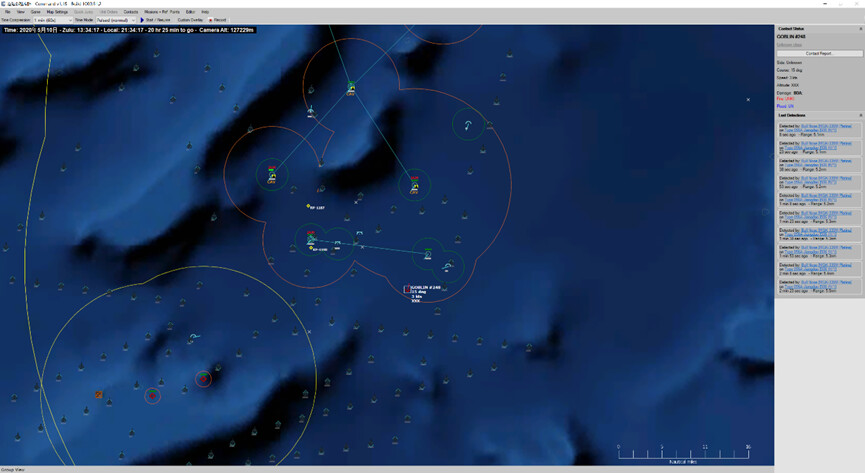Image resolution: width=865 pixels, height=473 pixels.
Task: Open the Map Settings menu
Action: 57,12
